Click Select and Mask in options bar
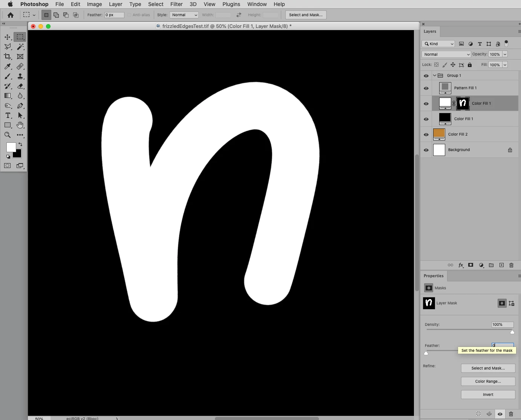This screenshot has width=521, height=420. click(x=306, y=15)
